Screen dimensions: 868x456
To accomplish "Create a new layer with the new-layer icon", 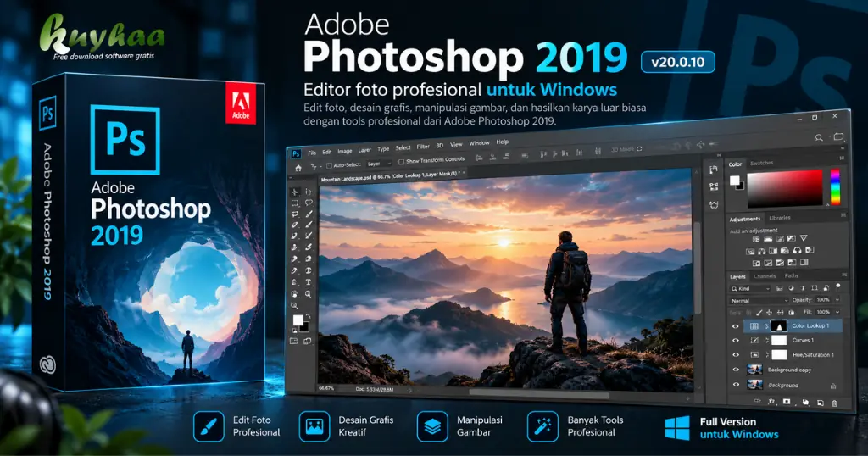I will tap(820, 403).
